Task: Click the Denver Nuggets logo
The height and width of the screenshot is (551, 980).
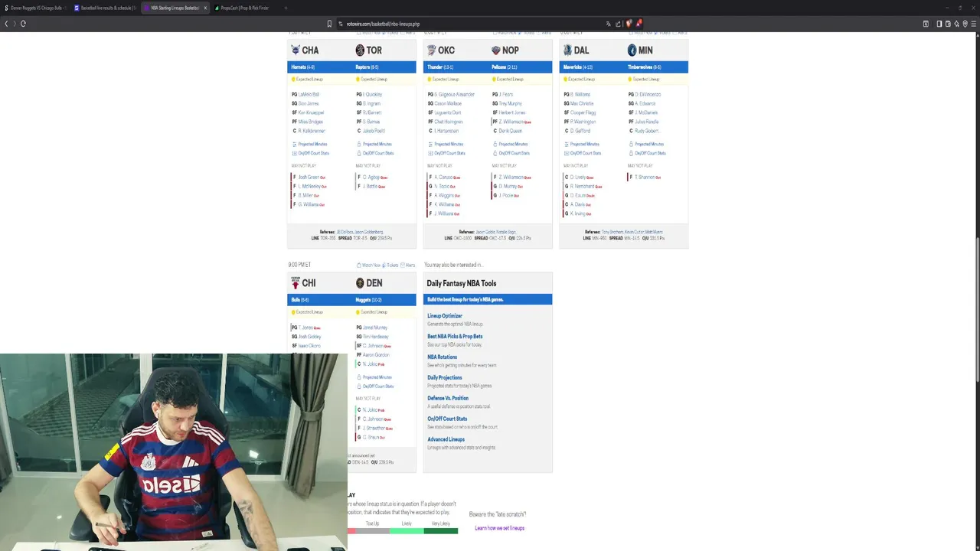Action: click(x=360, y=283)
